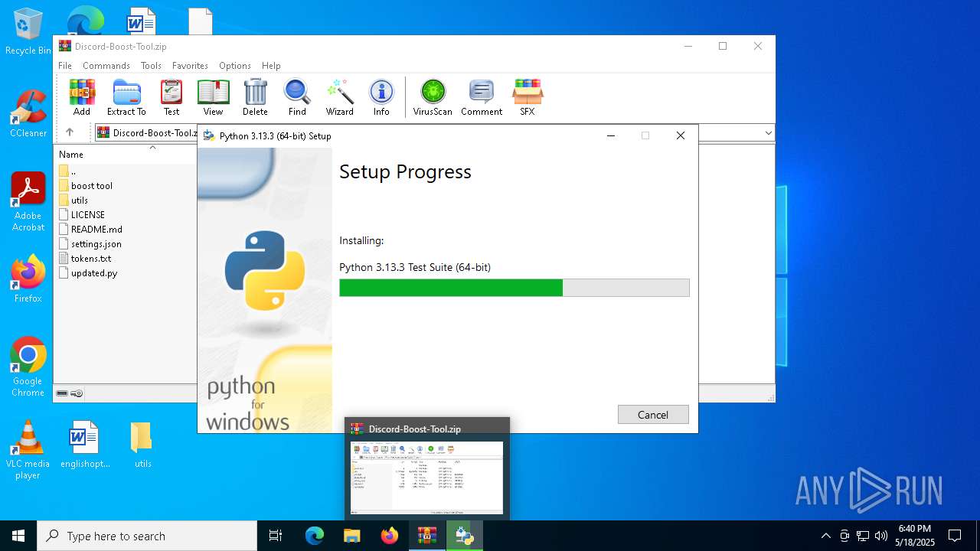
Task: Open the Recycle Bin desktop icon
Action: [x=28, y=31]
